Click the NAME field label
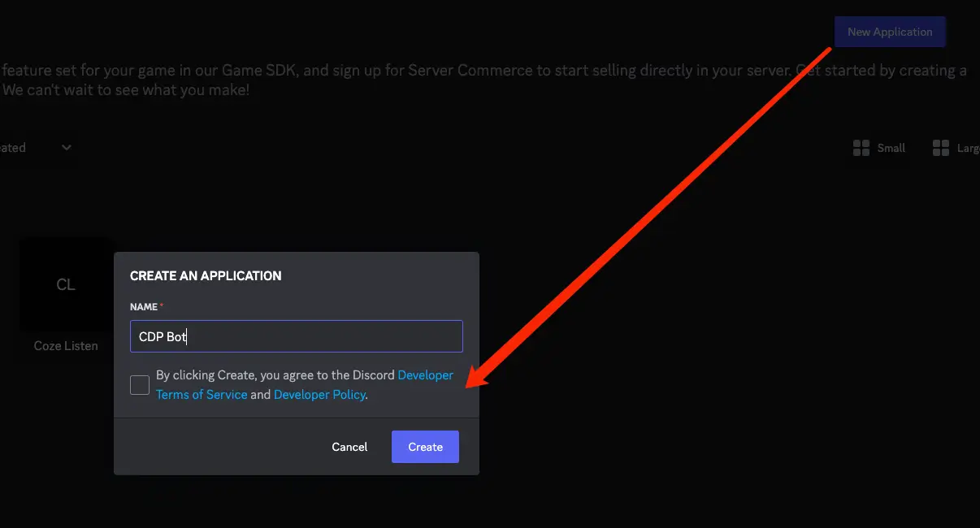 (145, 306)
